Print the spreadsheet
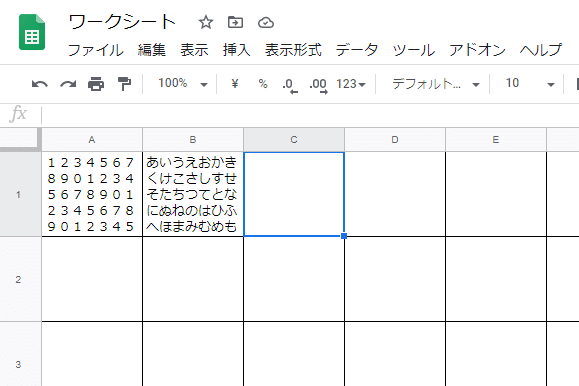 click(96, 84)
